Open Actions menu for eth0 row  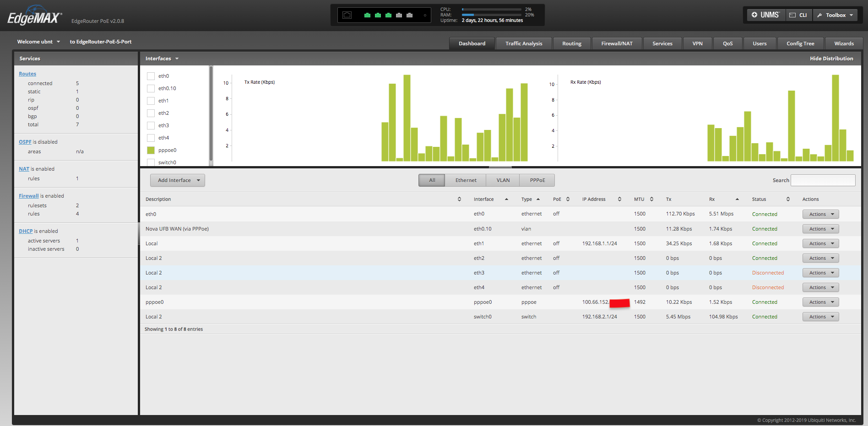[x=820, y=214]
